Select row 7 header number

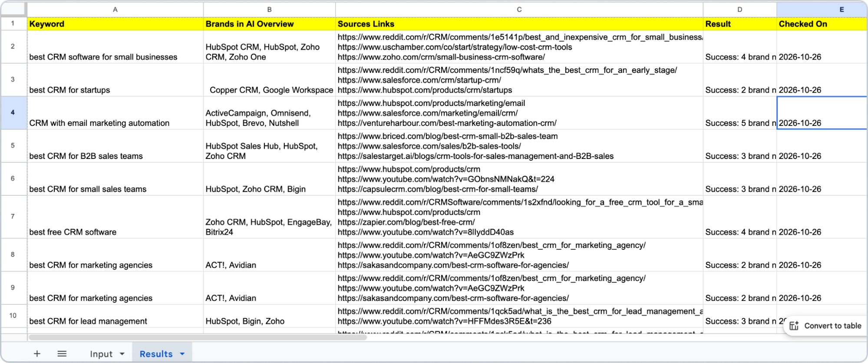(x=13, y=216)
